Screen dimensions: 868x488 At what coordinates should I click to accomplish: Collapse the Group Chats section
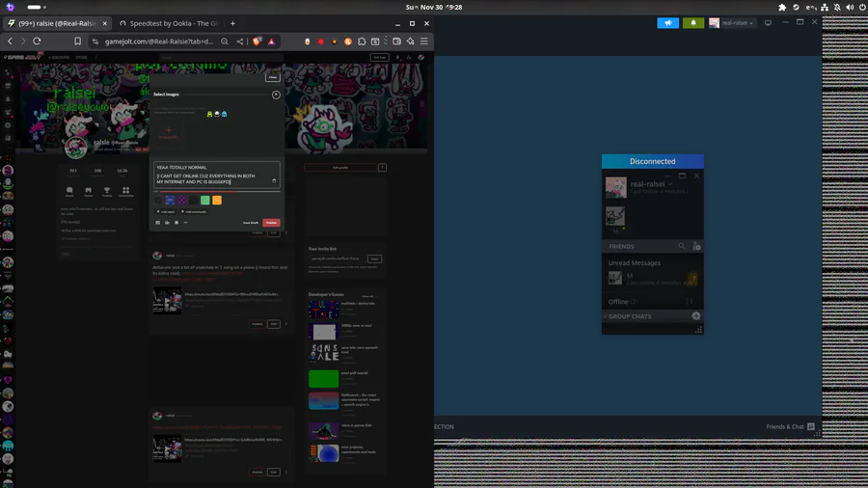click(x=630, y=316)
